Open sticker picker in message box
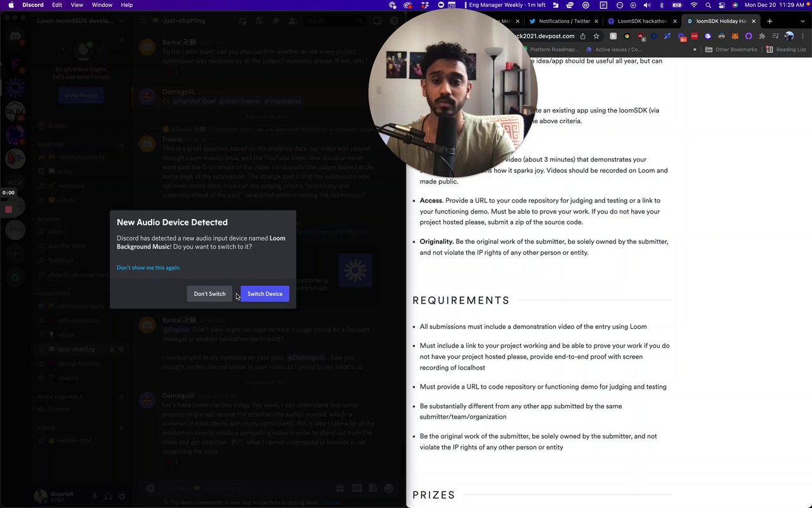This screenshot has height=508, width=812. (372, 488)
